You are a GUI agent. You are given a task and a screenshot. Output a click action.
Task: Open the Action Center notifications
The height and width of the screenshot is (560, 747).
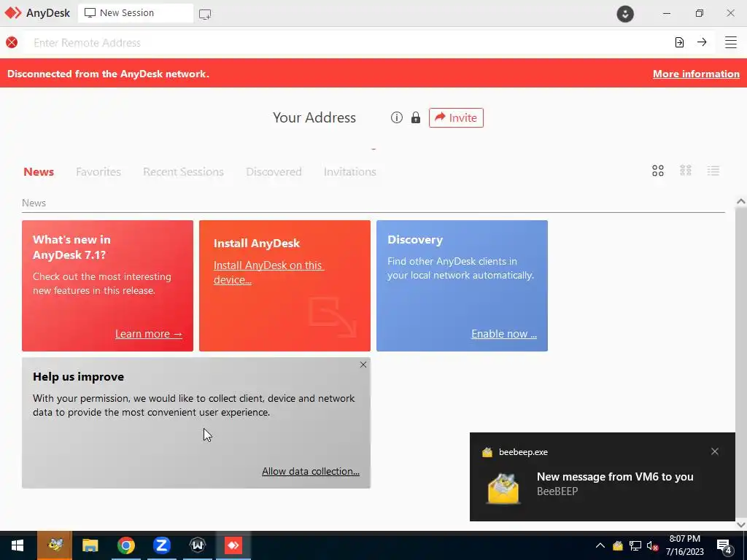tap(724, 546)
